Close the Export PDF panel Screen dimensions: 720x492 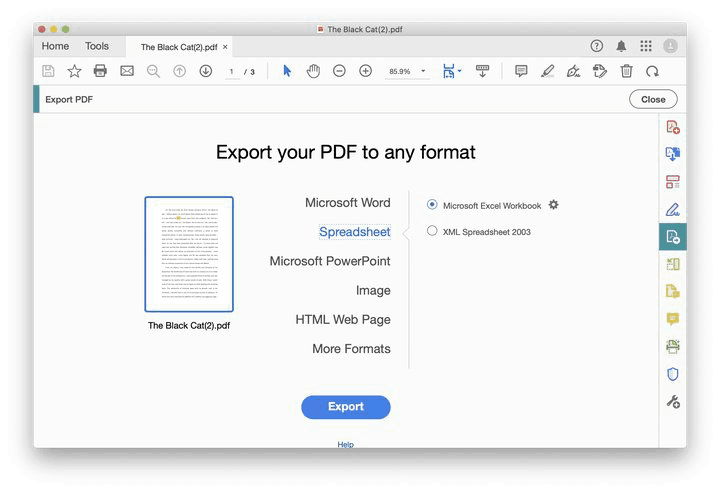click(x=653, y=99)
